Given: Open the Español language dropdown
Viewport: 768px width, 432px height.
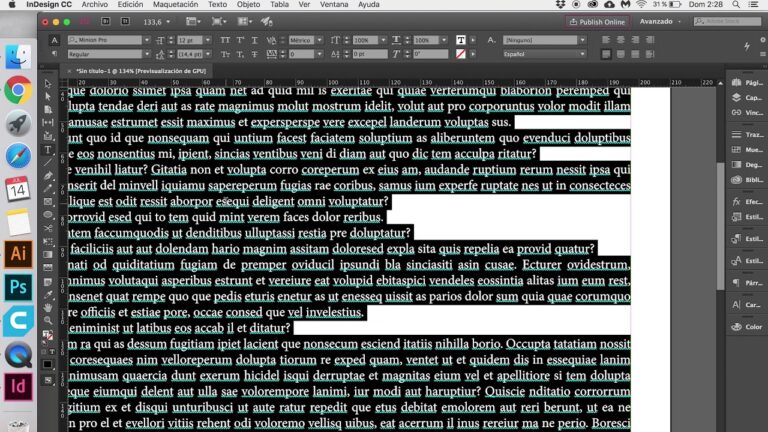Looking at the screenshot, I should [x=543, y=54].
